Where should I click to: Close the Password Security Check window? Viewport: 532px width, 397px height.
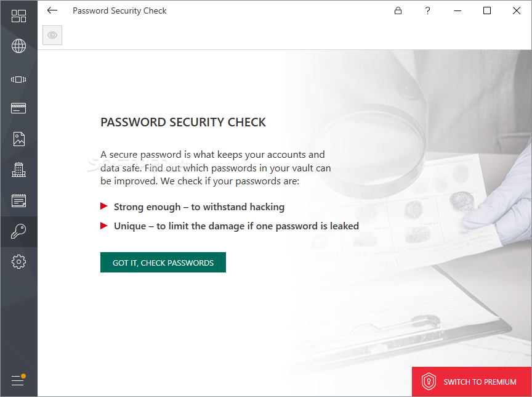[517, 11]
